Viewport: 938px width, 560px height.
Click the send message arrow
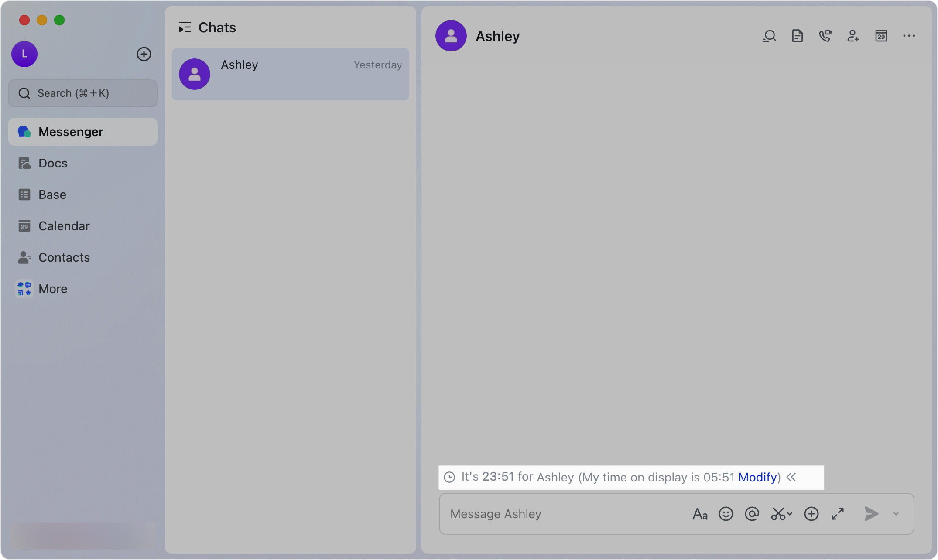[871, 514]
